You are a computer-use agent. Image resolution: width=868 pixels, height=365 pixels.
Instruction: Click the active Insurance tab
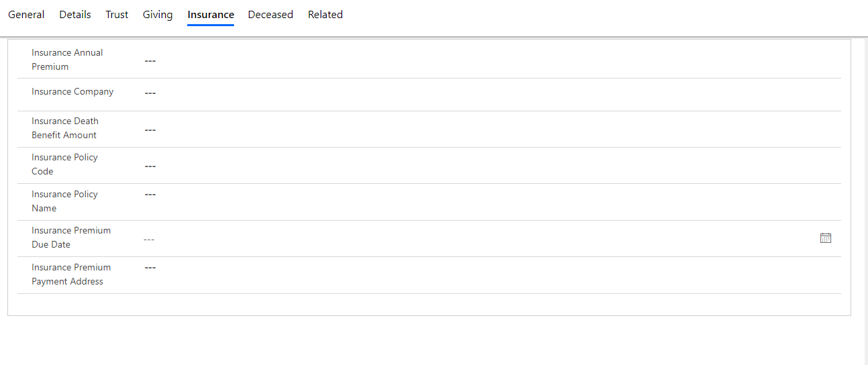point(211,15)
